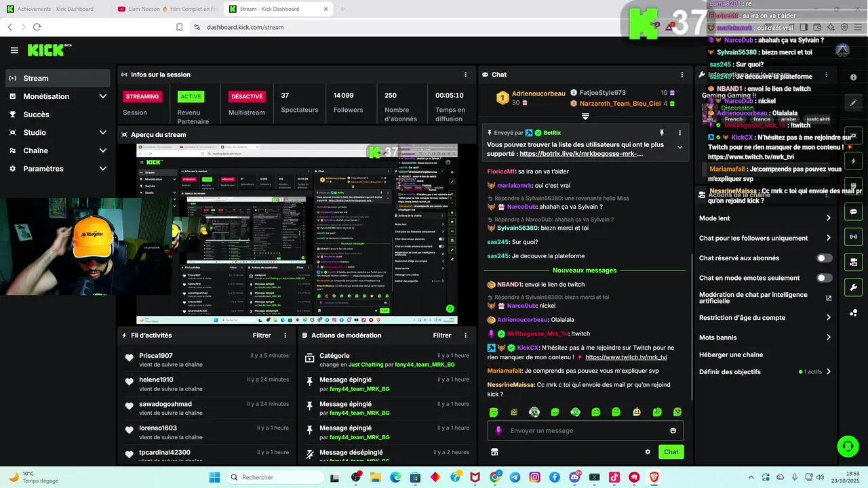This screenshot has width=868, height=488.
Task: Click the stream preview thumbnail
Action: coord(296,234)
